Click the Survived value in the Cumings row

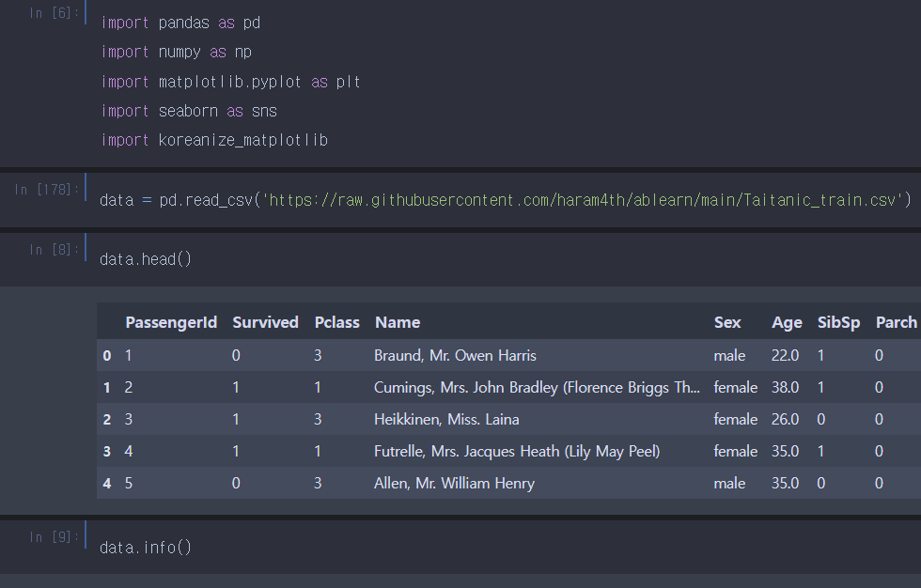[x=236, y=387]
